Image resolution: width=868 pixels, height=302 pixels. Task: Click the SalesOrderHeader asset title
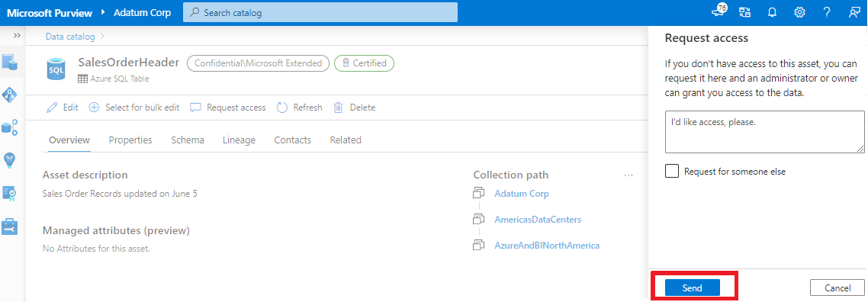(x=128, y=63)
